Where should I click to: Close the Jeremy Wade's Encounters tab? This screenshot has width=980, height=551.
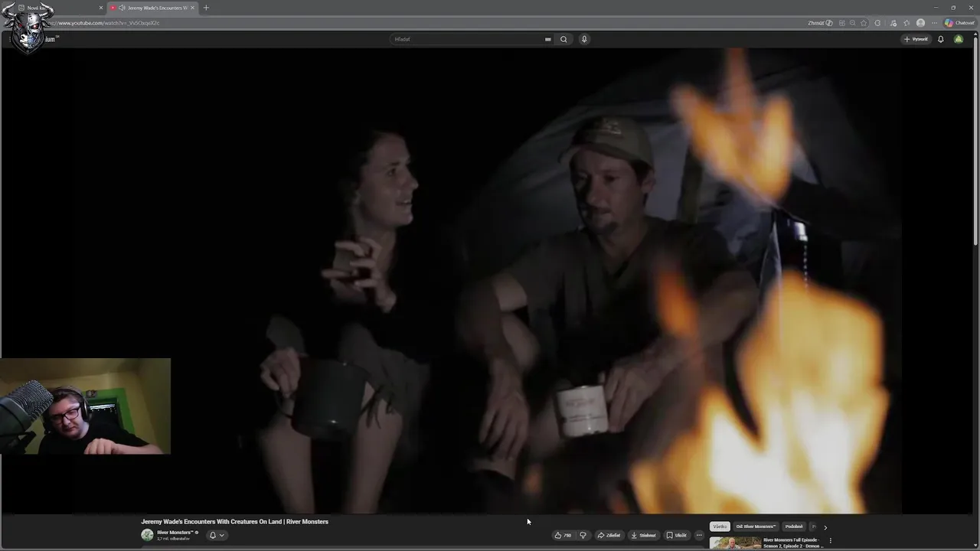(x=192, y=8)
